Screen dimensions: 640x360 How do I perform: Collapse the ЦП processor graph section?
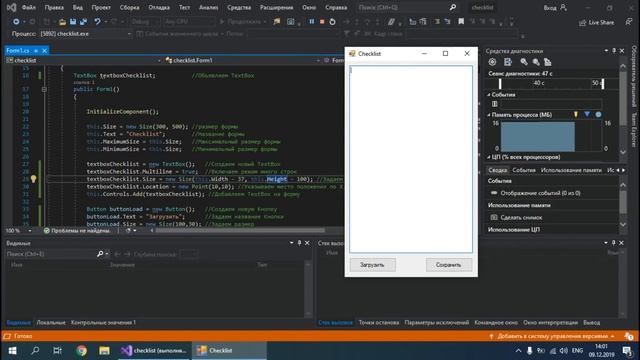(489, 157)
